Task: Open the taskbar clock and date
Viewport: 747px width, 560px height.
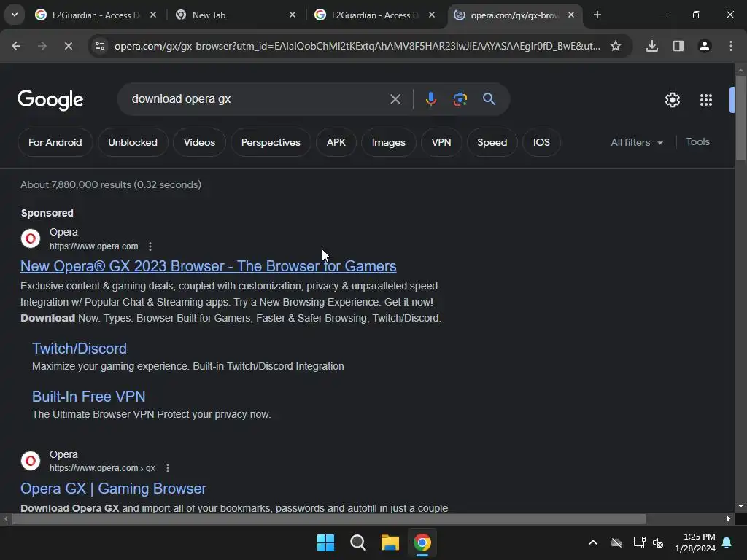Action: click(x=695, y=542)
